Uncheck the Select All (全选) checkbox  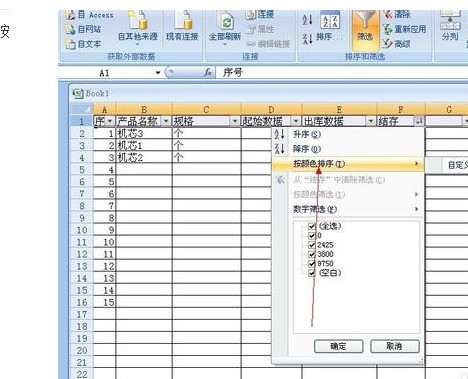[312, 226]
